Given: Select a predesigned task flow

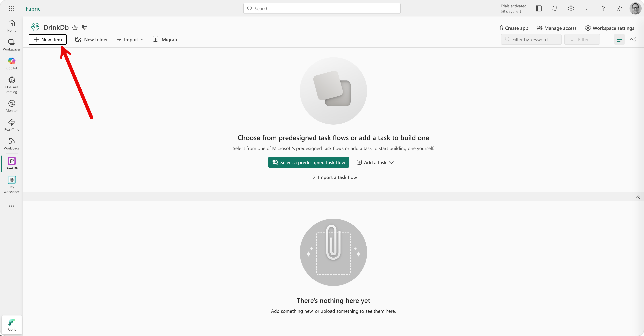Looking at the screenshot, I should click(x=309, y=162).
